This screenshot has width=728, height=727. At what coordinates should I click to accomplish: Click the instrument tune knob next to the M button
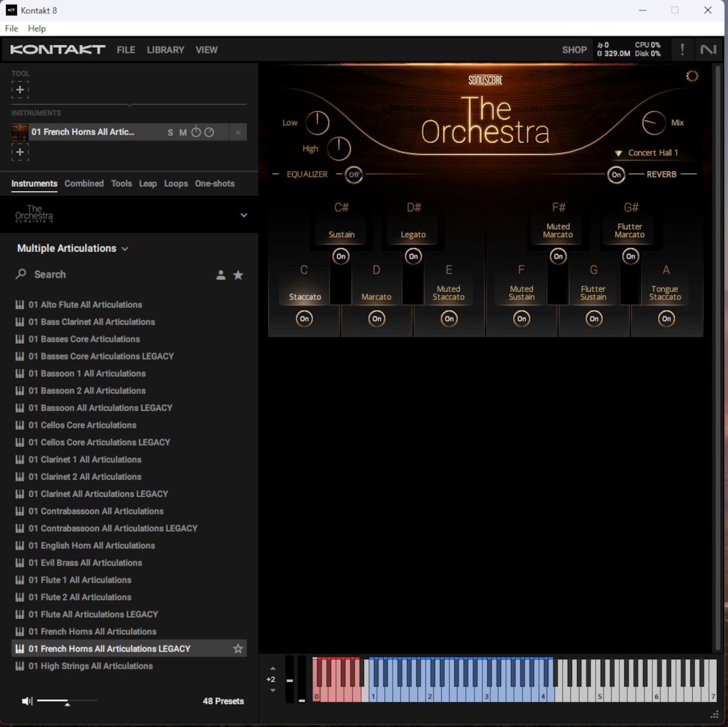tap(196, 132)
